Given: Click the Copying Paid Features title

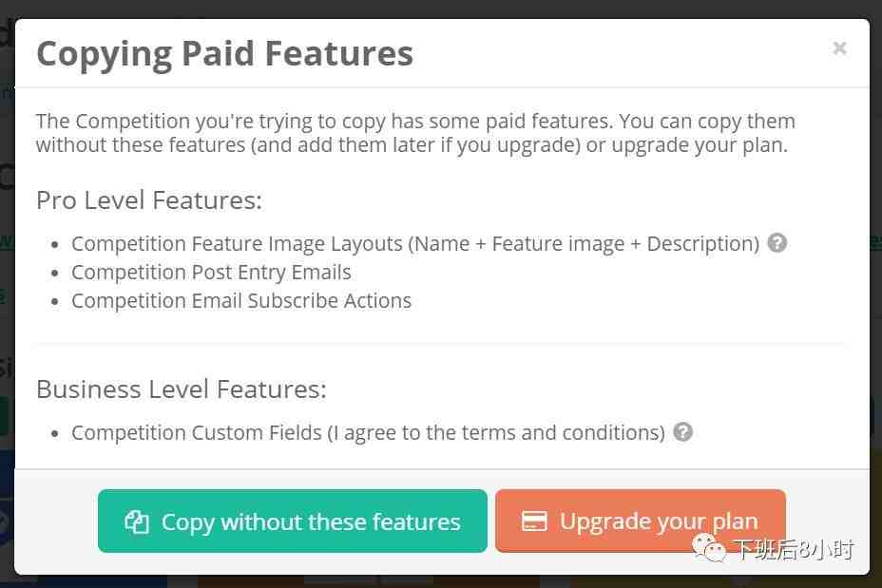Looking at the screenshot, I should (224, 54).
